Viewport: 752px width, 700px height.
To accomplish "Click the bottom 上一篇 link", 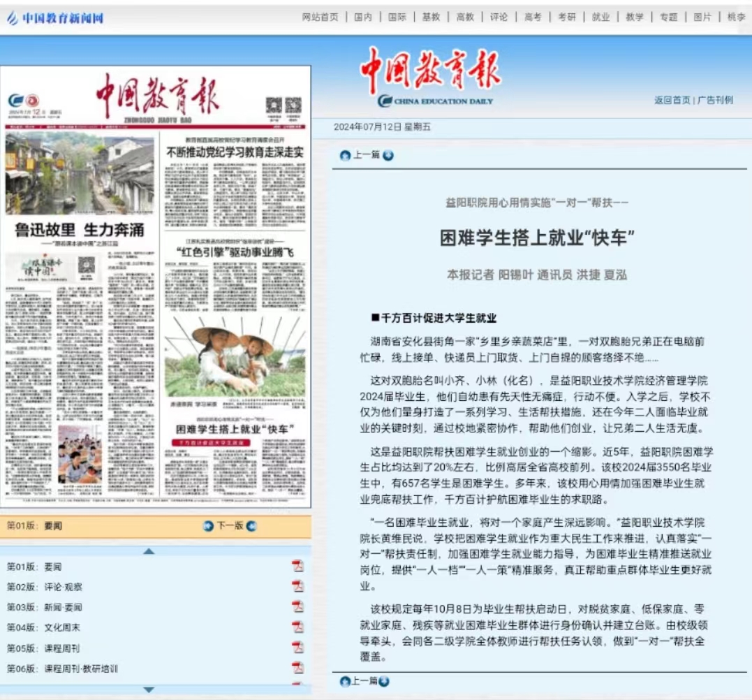I will tap(364, 681).
